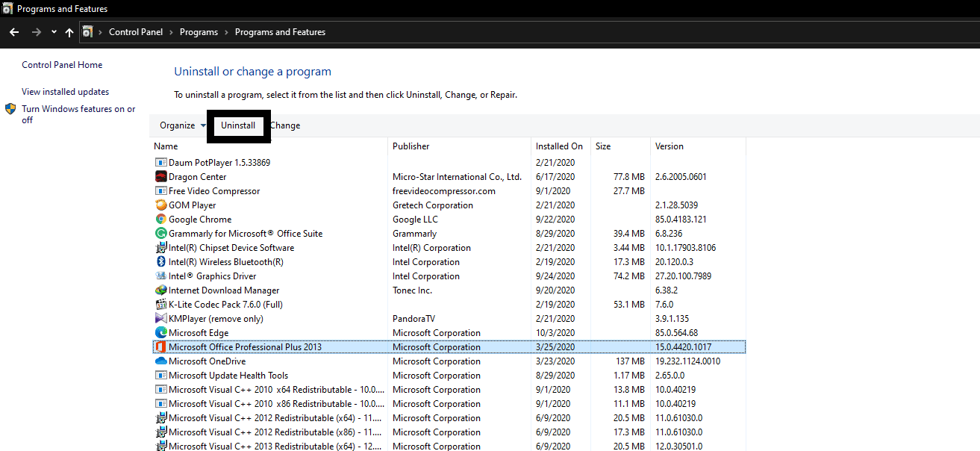The height and width of the screenshot is (451, 980).
Task: Click the Forward navigation arrow
Action: click(x=37, y=32)
